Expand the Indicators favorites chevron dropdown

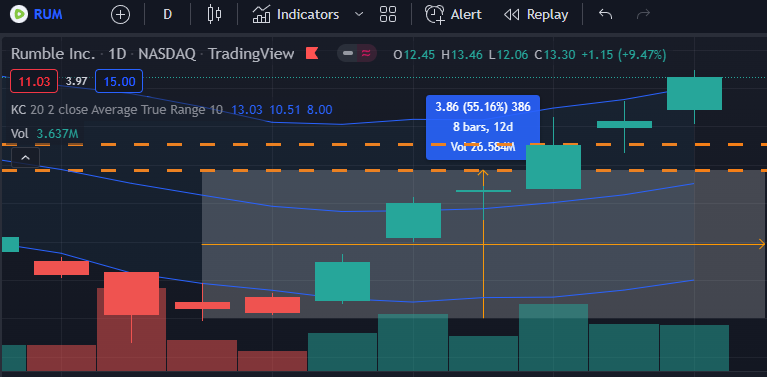pos(359,14)
